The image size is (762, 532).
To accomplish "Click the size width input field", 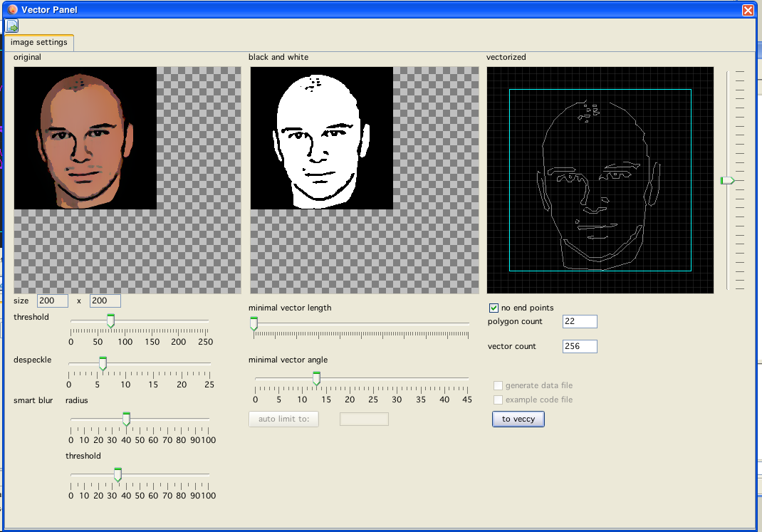I will (x=53, y=301).
